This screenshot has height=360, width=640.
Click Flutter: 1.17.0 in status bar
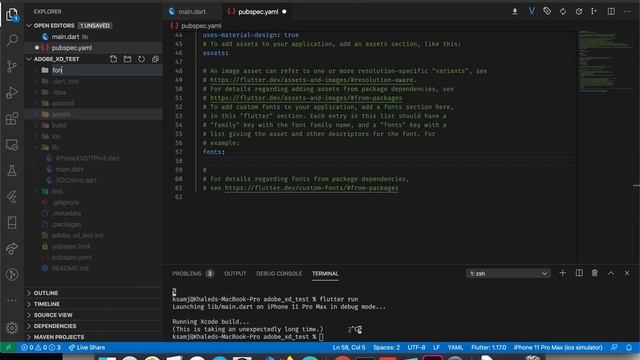point(489,348)
